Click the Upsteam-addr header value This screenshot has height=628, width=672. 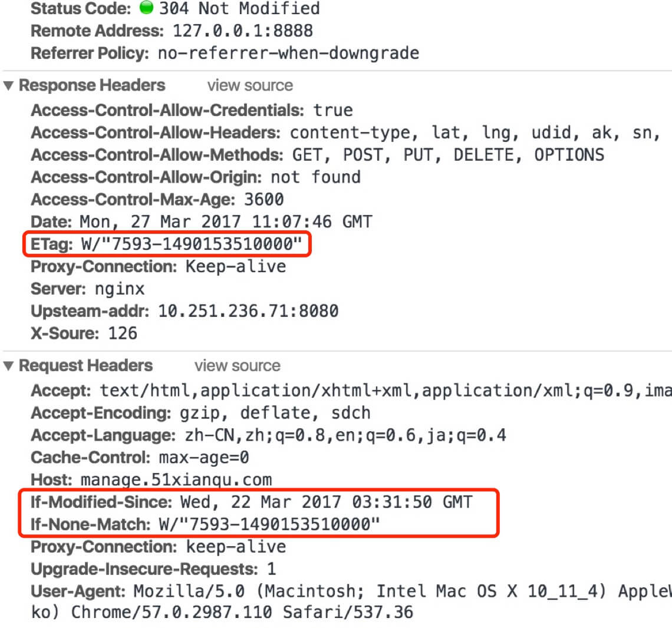pos(248,311)
